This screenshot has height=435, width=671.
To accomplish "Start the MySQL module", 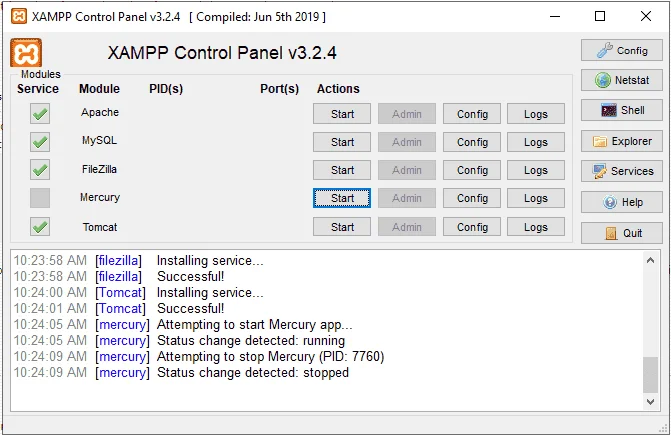I will coord(342,142).
